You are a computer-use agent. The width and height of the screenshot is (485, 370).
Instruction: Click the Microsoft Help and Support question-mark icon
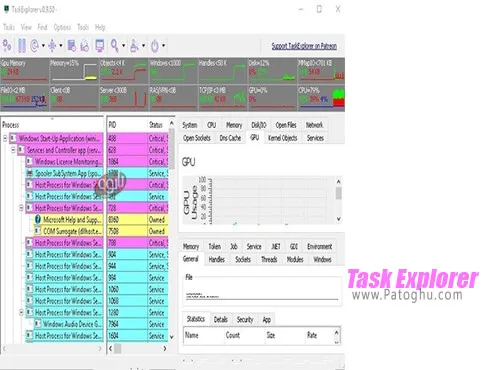tap(38, 220)
